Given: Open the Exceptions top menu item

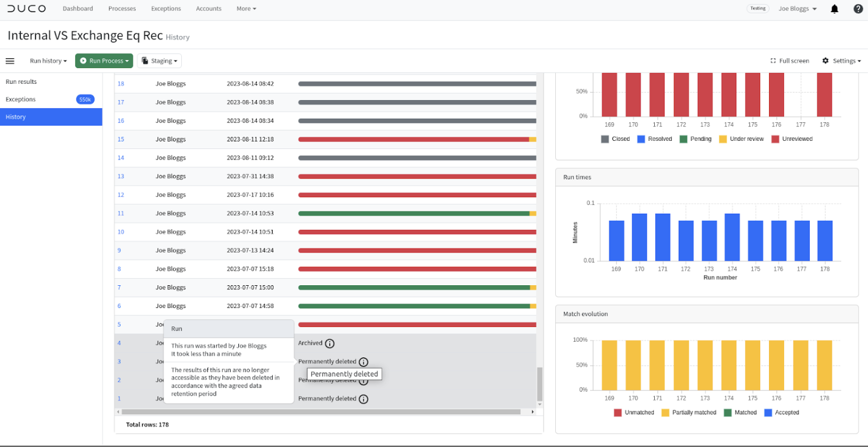Looking at the screenshot, I should click(166, 9).
